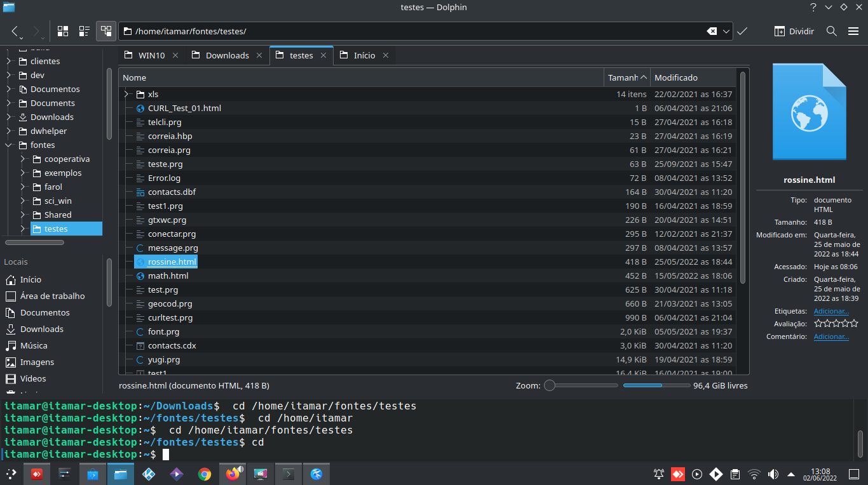This screenshot has width=868, height=485.
Task: Open the search magnifier icon
Action: 831,31
